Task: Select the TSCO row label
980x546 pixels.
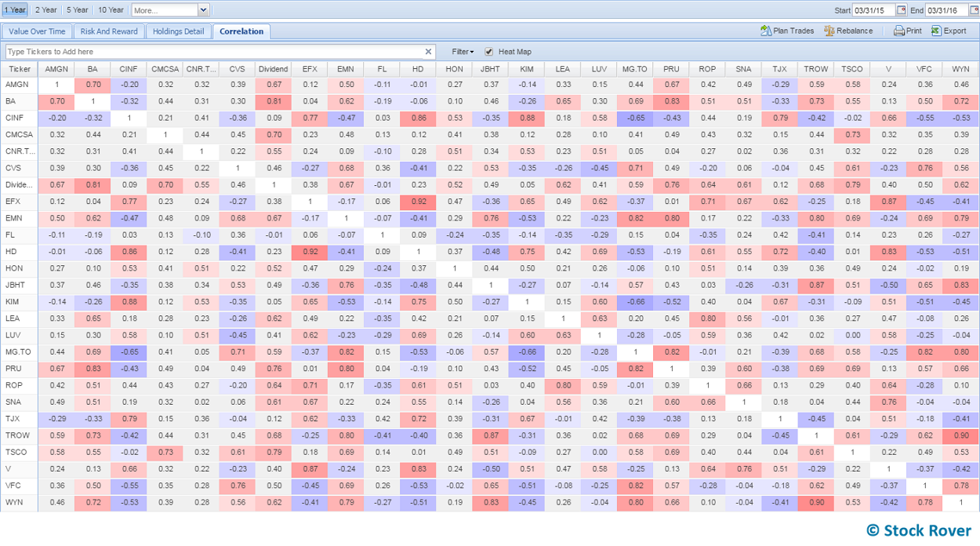Action: tap(19, 452)
